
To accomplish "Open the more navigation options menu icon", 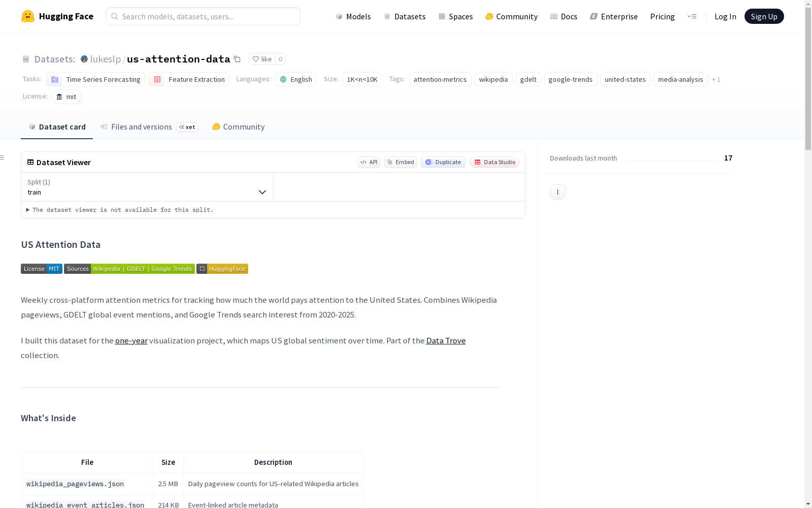I will pos(692,16).
